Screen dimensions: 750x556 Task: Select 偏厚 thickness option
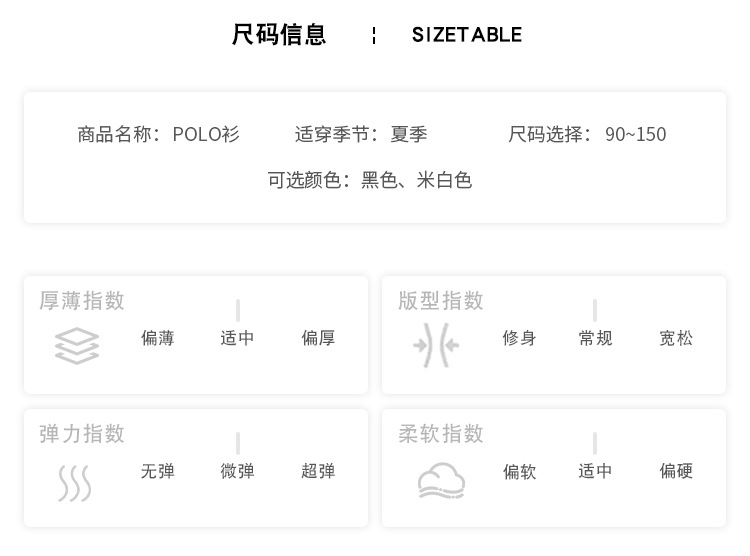pos(318,338)
